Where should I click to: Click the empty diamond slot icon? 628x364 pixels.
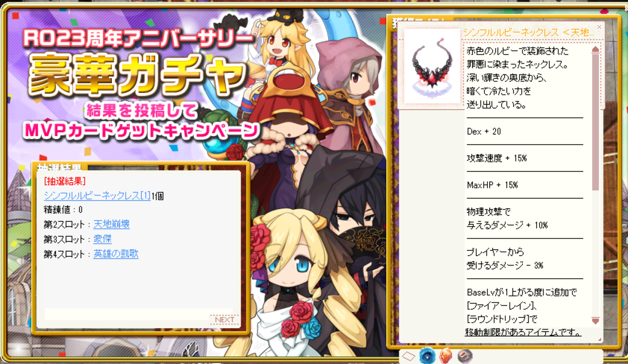pos(409,356)
